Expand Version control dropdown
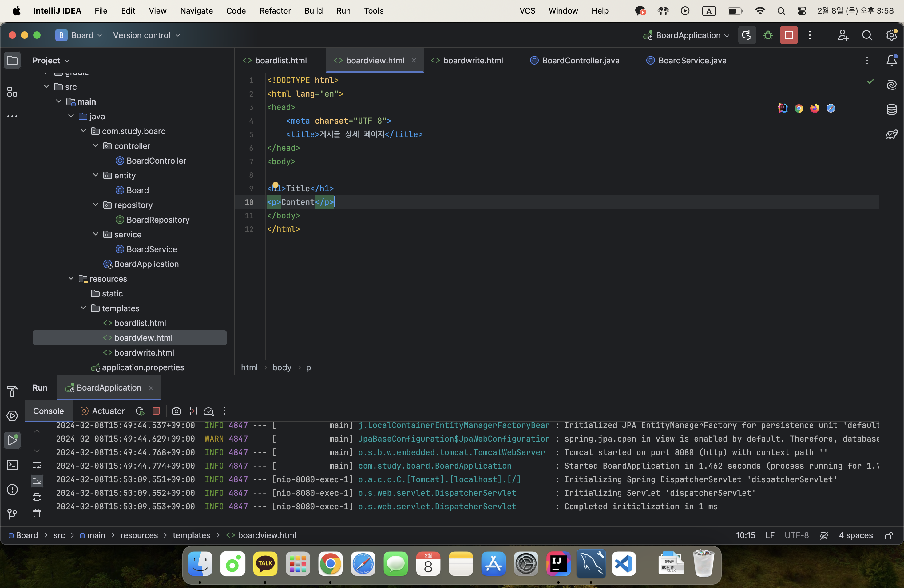Viewport: 904px width, 588px height. pos(146,35)
